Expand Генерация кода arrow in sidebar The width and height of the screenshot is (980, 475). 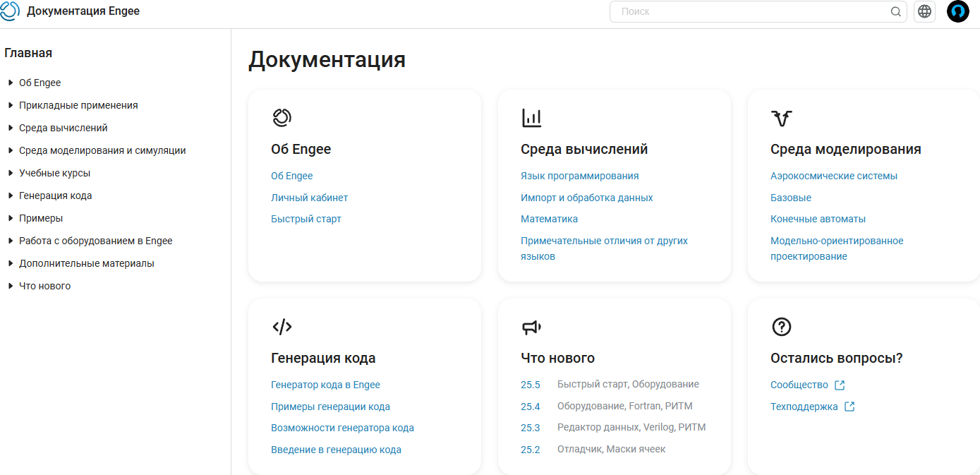(x=11, y=196)
